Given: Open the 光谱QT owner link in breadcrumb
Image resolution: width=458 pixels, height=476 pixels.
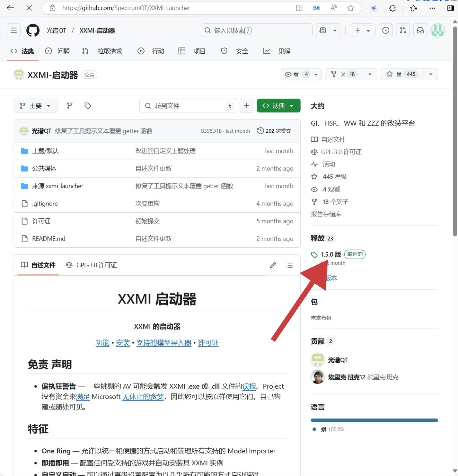Looking at the screenshot, I should (56, 31).
